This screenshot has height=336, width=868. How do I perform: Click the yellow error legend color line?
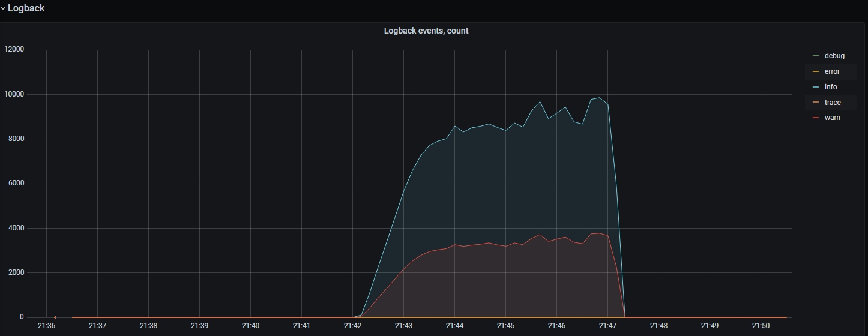point(815,71)
